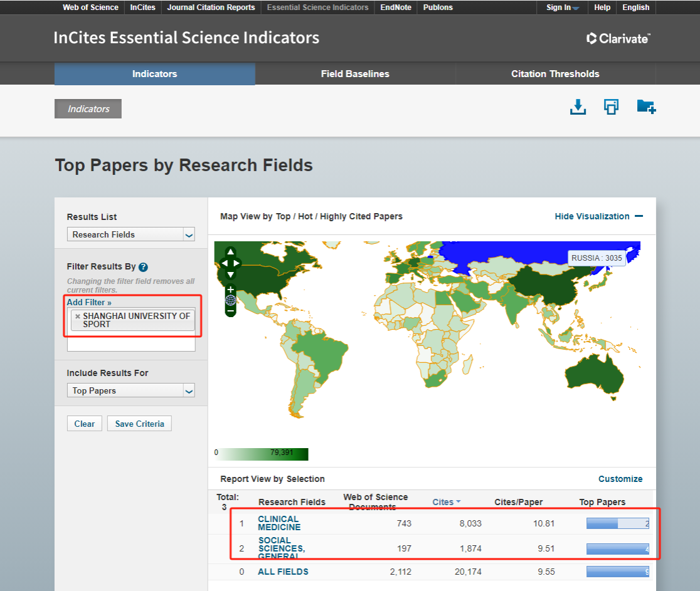Zoom out on the world map
The width and height of the screenshot is (700, 591).
coord(230,310)
